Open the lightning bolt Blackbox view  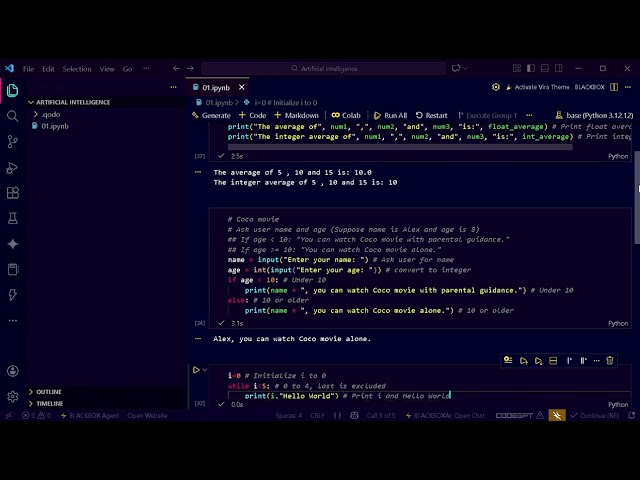tap(13, 295)
